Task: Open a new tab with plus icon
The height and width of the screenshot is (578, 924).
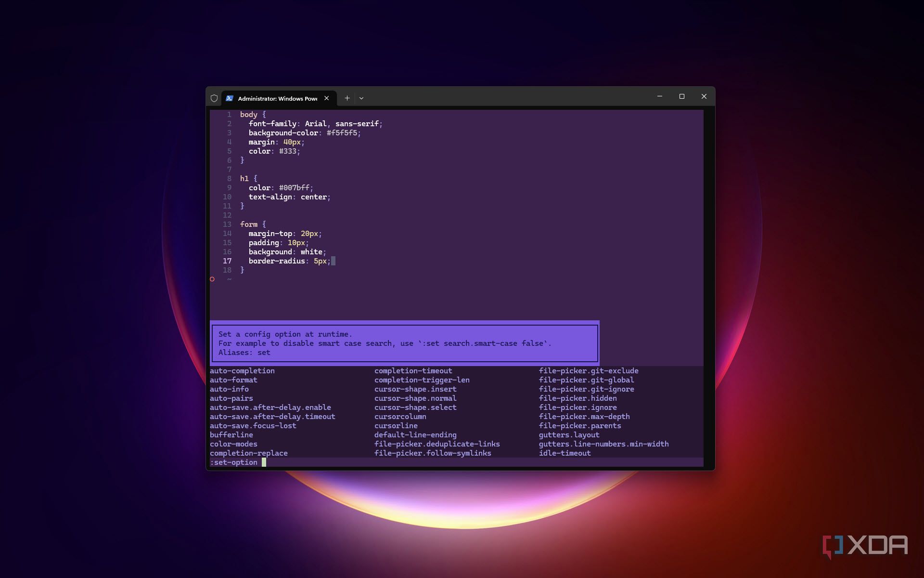Action: [x=347, y=98]
